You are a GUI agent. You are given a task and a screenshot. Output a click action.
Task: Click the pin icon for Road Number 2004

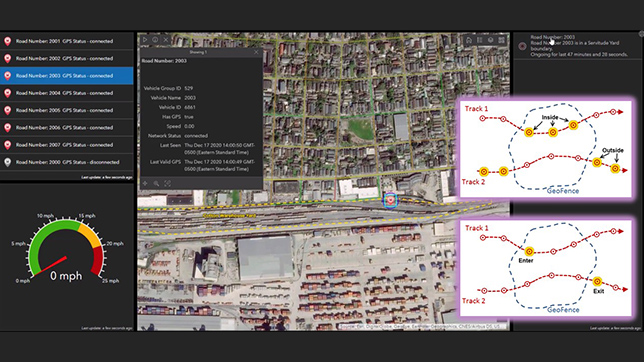(7, 93)
